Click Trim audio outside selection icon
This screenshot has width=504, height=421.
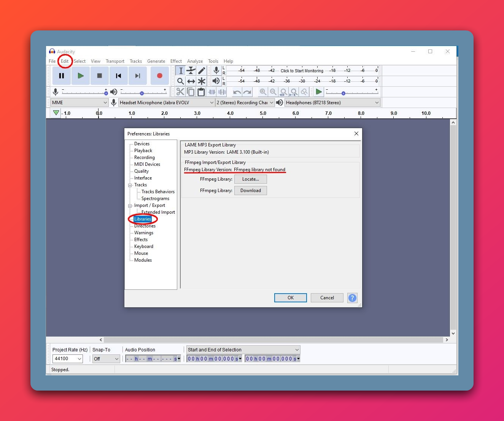pos(212,92)
